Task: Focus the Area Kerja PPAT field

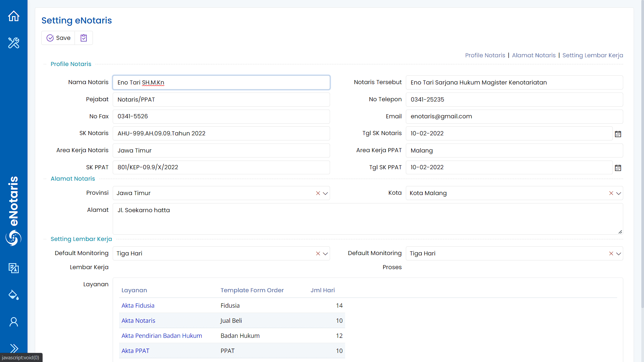Action: (x=514, y=150)
